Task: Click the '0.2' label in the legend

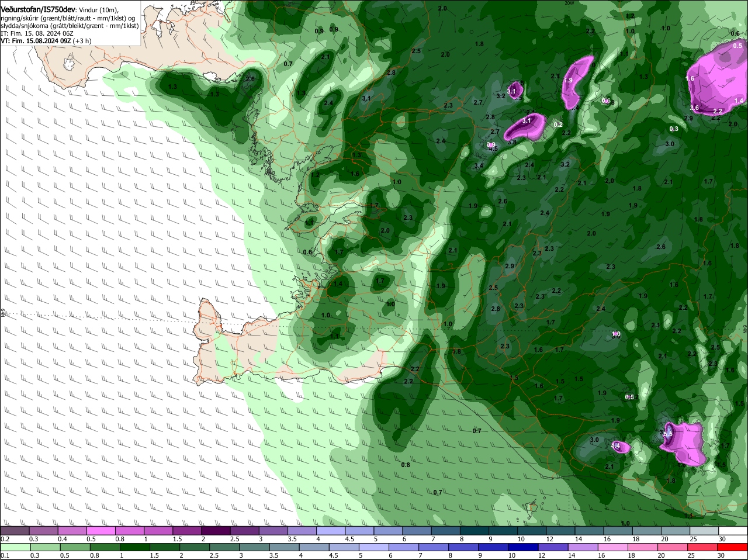Action: 5,539
